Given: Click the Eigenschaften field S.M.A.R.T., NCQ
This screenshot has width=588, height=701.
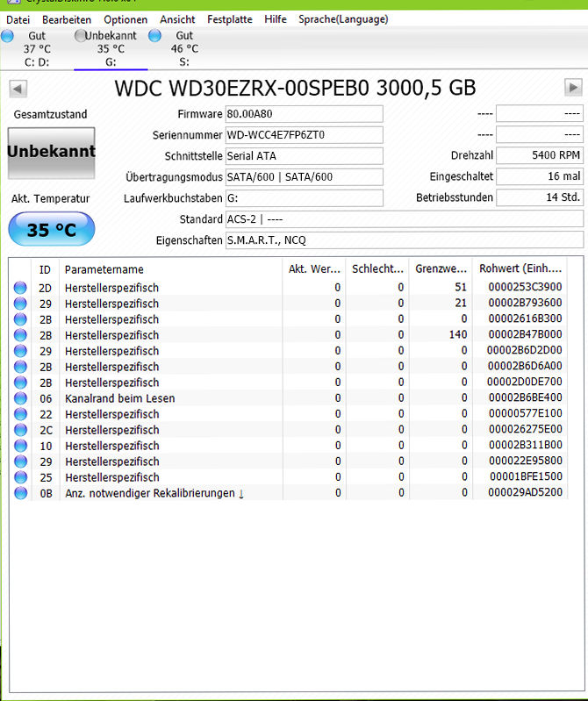Looking at the screenshot, I should pyautogui.click(x=405, y=240).
